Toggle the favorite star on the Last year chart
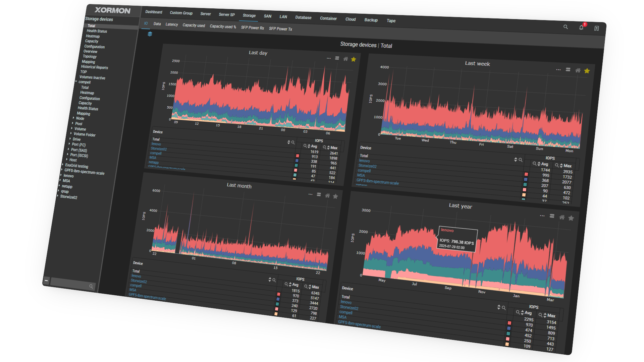 [572, 218]
